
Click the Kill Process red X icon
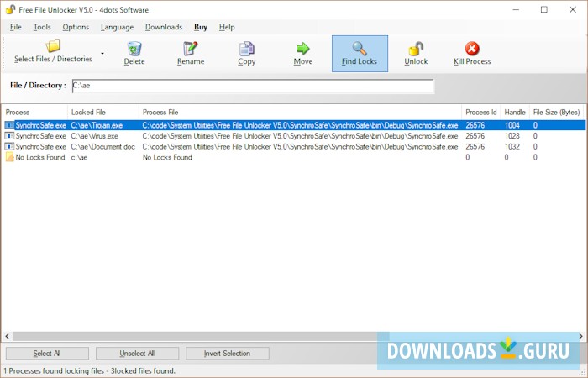(472, 49)
